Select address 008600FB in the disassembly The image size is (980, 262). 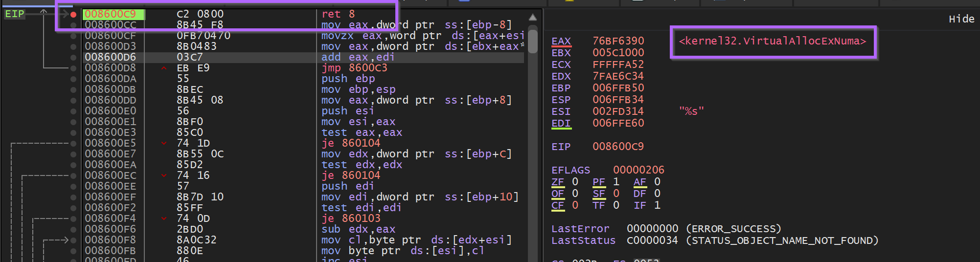[111, 251]
